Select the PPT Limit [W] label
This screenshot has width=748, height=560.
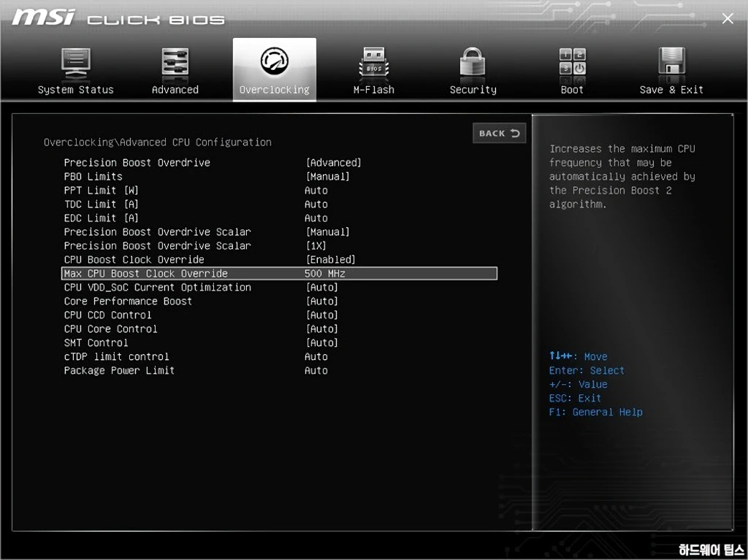(101, 191)
